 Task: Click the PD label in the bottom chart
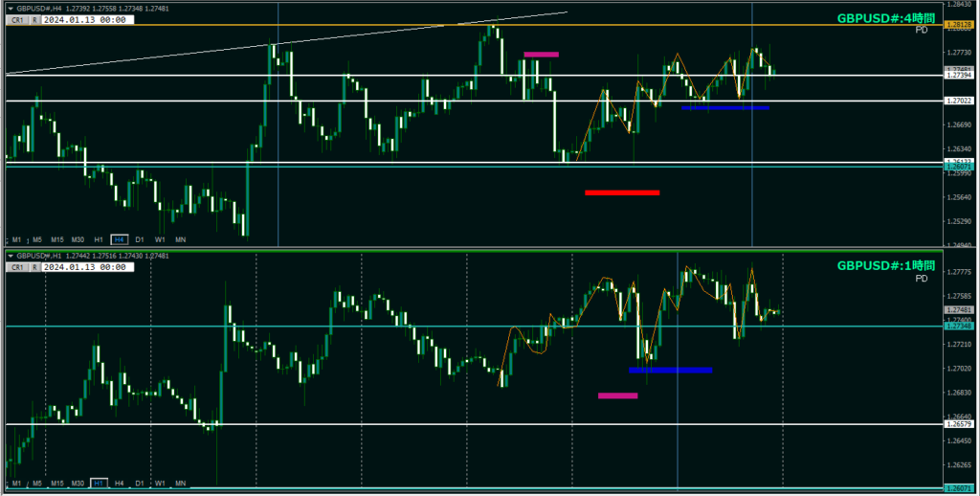[x=922, y=279]
